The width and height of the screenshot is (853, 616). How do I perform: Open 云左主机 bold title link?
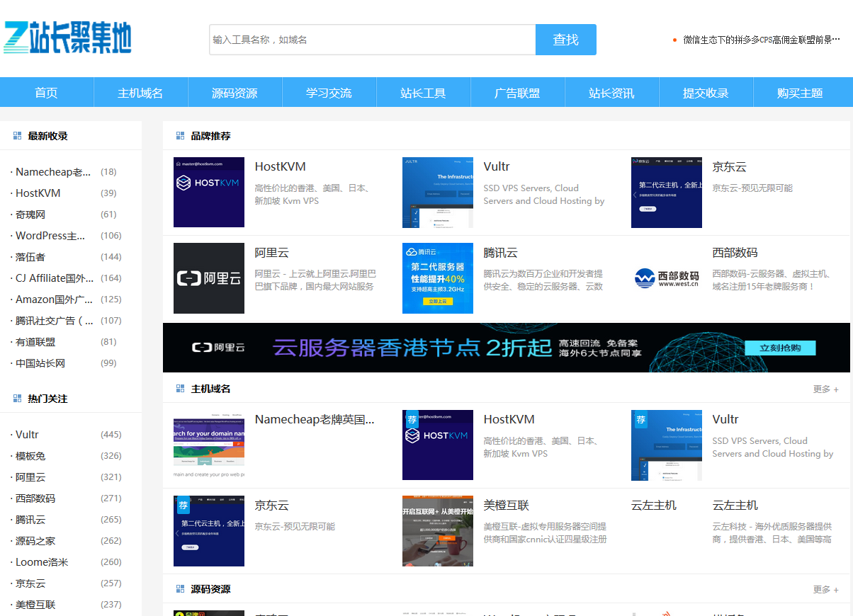coord(735,506)
